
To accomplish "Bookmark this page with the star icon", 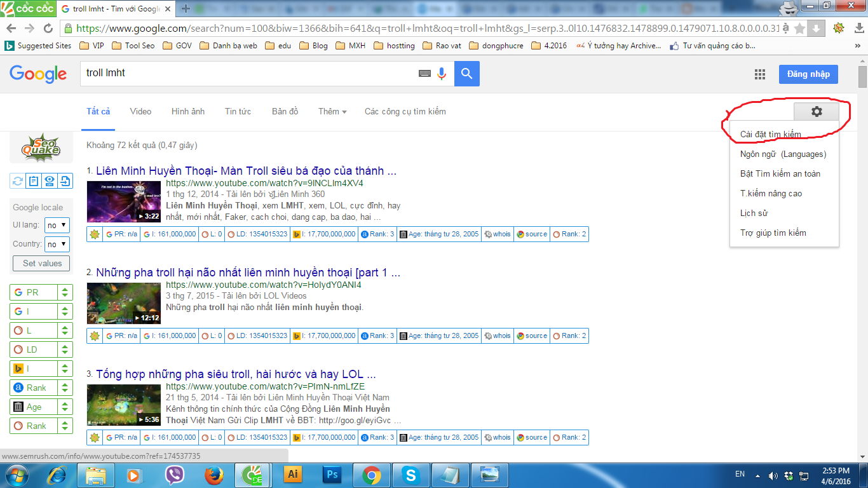I will point(799,29).
